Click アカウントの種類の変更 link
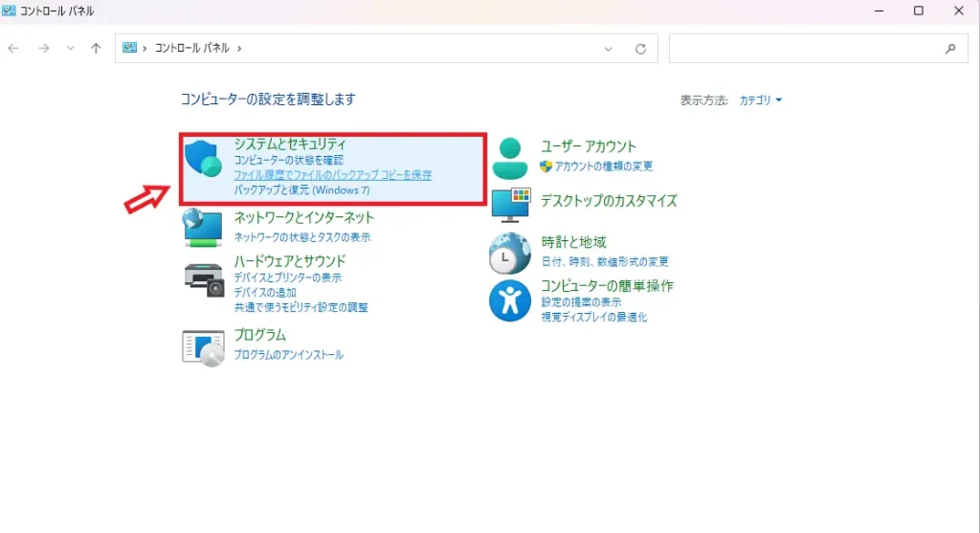The image size is (980, 533). [604, 167]
